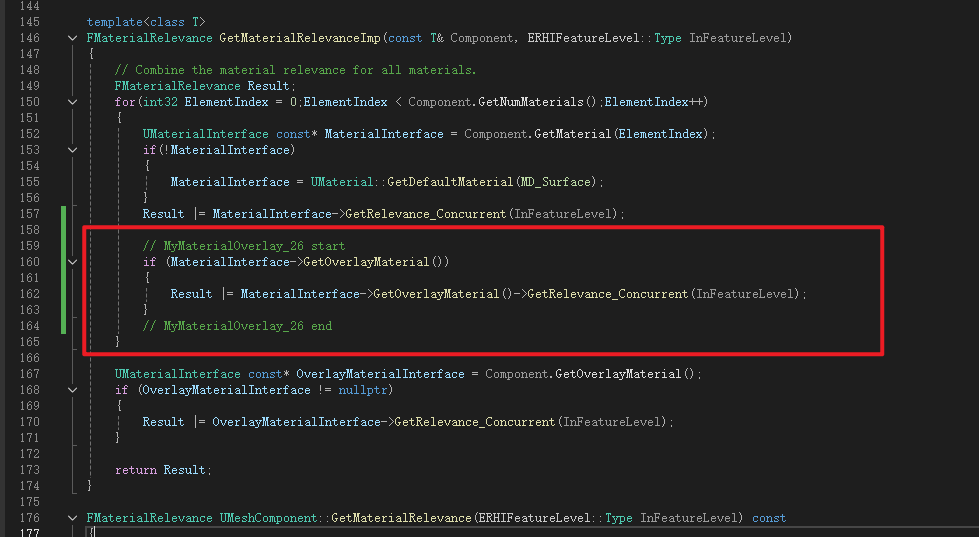
Task: Click "return Result;" statement
Action: 164,470
